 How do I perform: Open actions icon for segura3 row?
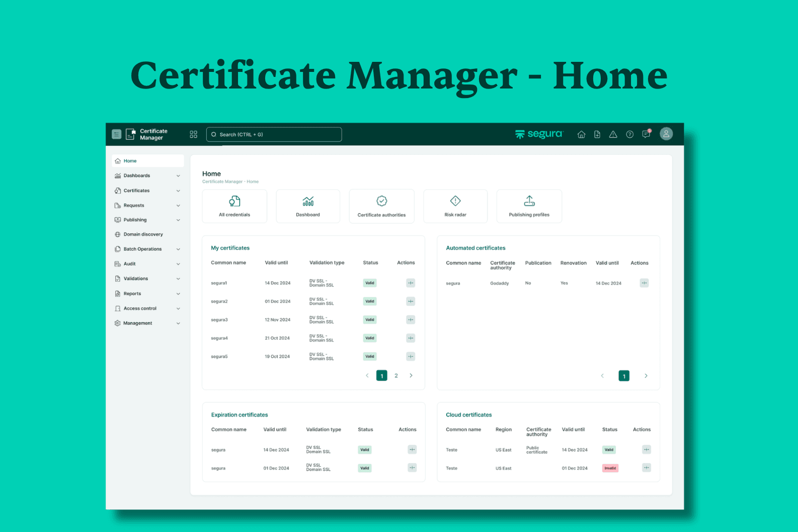411,320
